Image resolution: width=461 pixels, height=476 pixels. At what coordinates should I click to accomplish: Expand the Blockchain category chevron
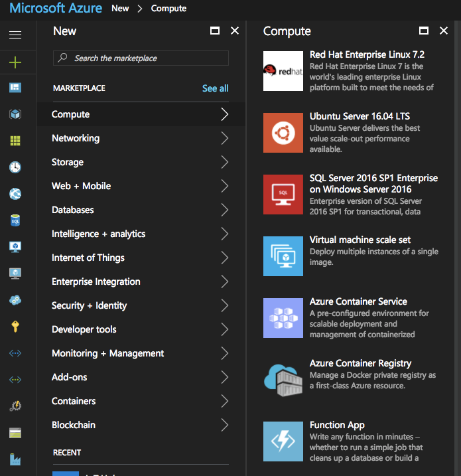tap(224, 425)
